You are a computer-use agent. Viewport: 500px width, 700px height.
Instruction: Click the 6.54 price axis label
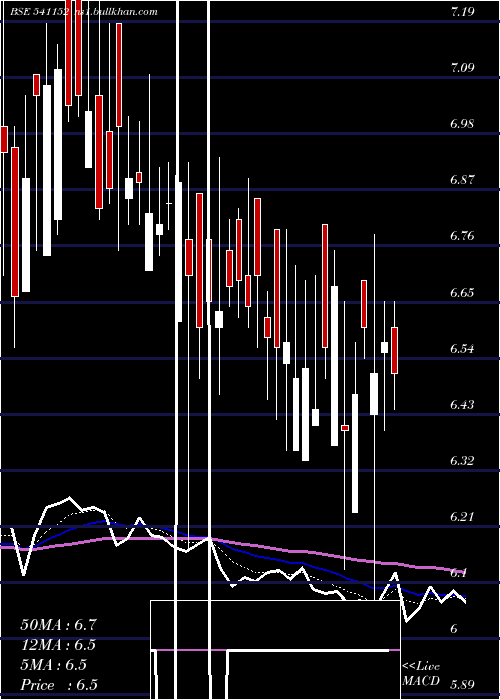(x=462, y=349)
